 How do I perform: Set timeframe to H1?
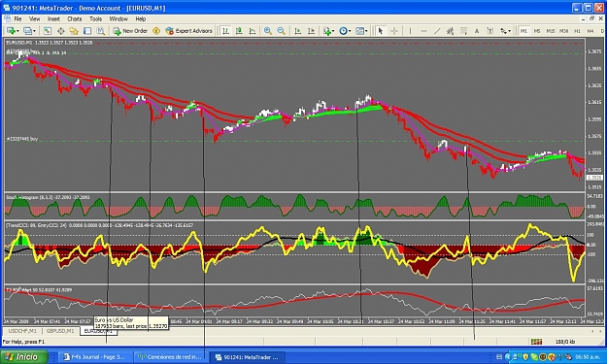click(x=577, y=31)
